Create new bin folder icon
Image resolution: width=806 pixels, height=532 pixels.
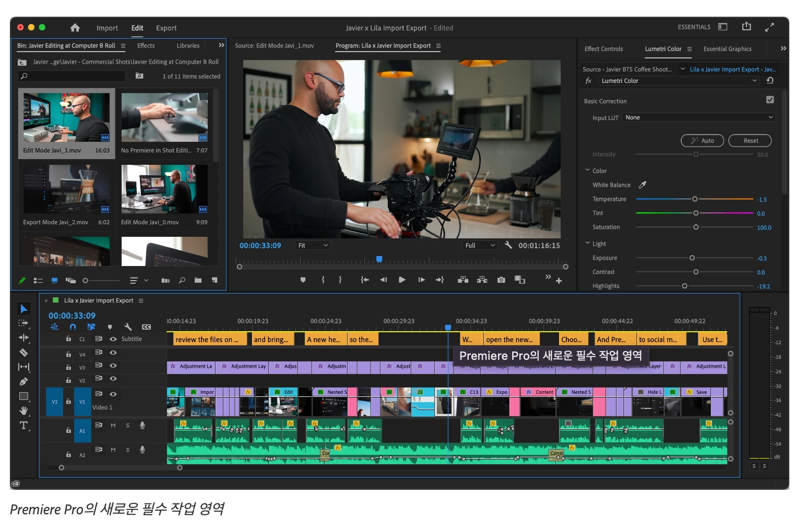coord(198,281)
